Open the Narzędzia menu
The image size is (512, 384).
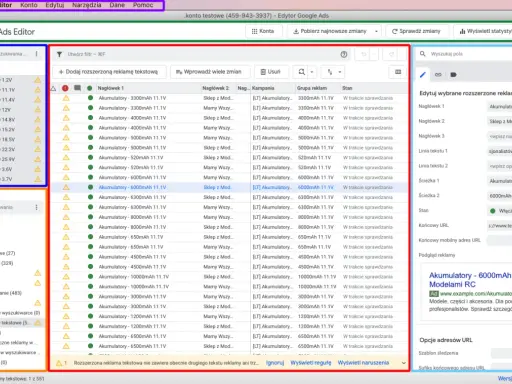tap(87, 5)
